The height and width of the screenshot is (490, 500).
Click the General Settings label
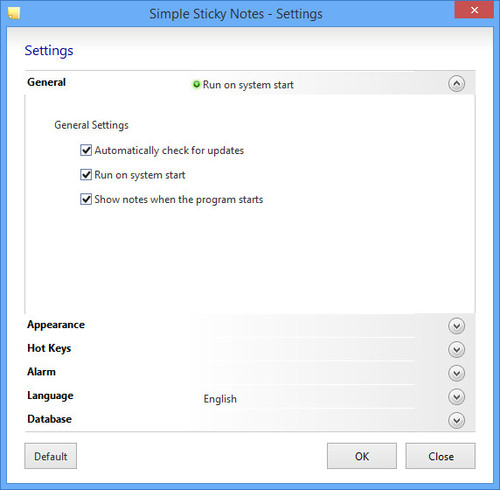pyautogui.click(x=91, y=125)
